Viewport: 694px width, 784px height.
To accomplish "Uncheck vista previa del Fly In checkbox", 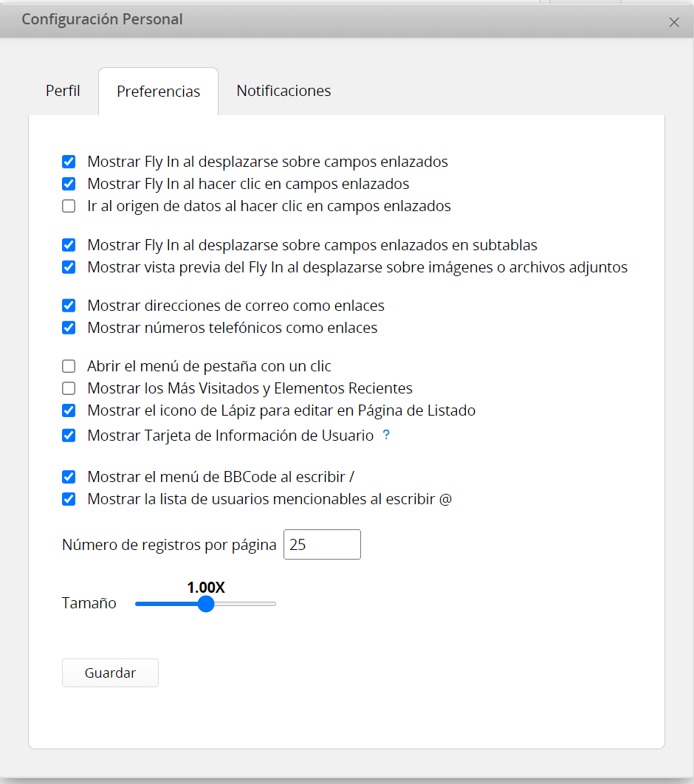I will (x=69, y=267).
